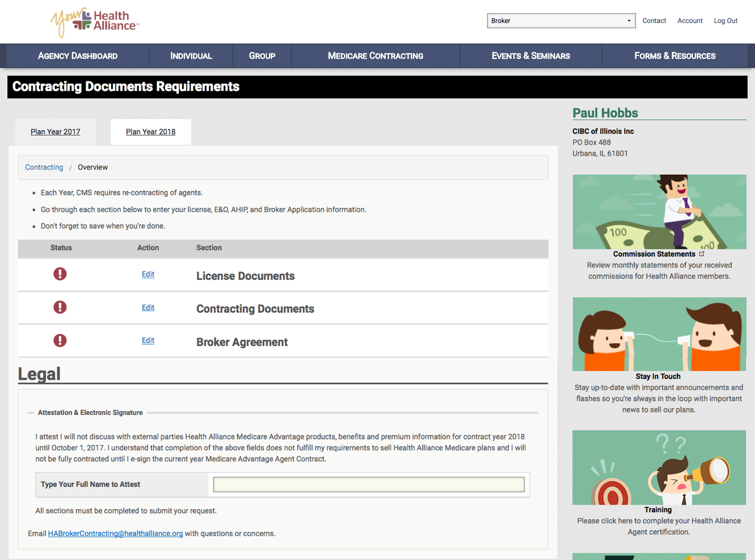Click the Your Health Alliance logo

pos(95,23)
